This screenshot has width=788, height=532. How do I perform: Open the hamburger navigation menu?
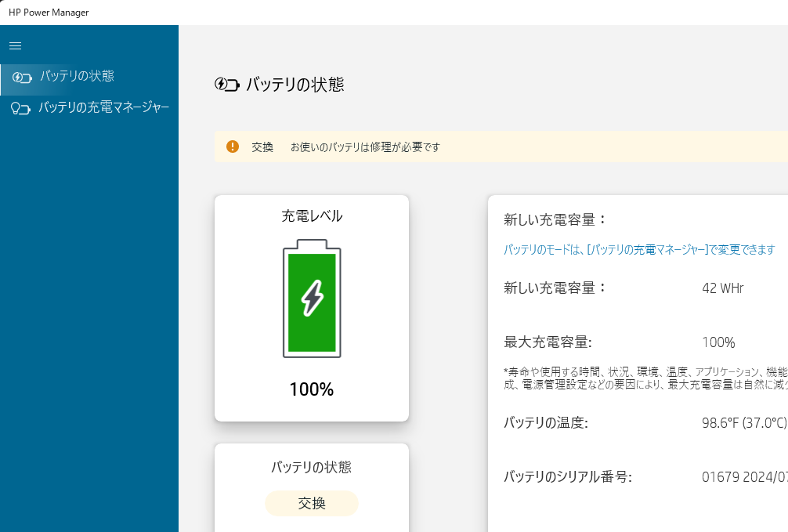pyautogui.click(x=15, y=46)
